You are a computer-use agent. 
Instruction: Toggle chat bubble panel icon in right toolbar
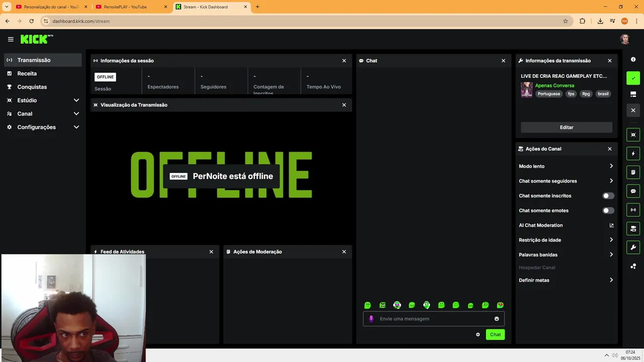click(633, 191)
